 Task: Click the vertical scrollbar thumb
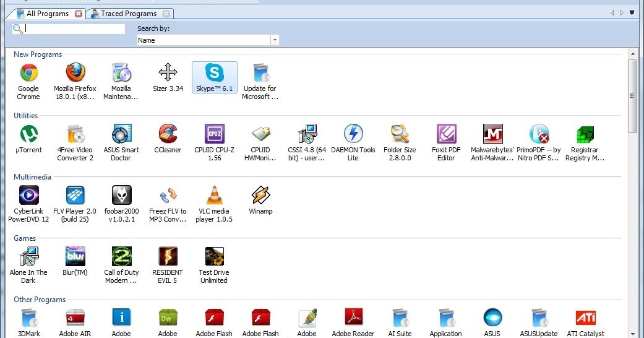click(632, 96)
